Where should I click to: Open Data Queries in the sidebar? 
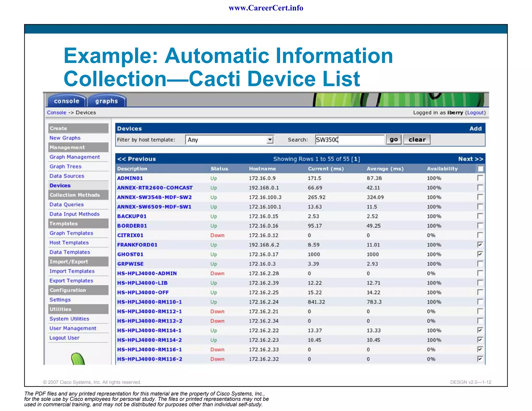coord(66,204)
